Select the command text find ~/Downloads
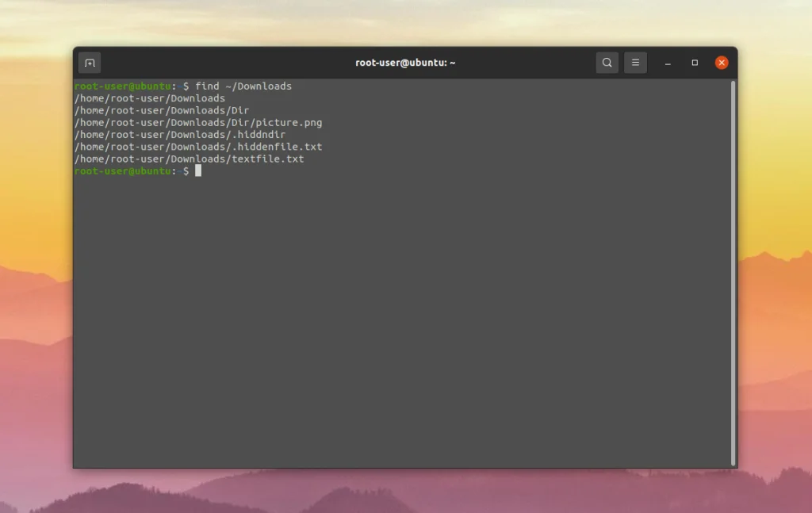The height and width of the screenshot is (513, 812). pos(245,86)
